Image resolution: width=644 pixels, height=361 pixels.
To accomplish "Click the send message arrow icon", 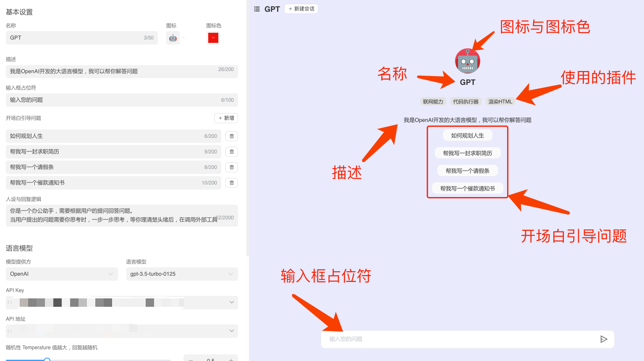I will [x=604, y=339].
